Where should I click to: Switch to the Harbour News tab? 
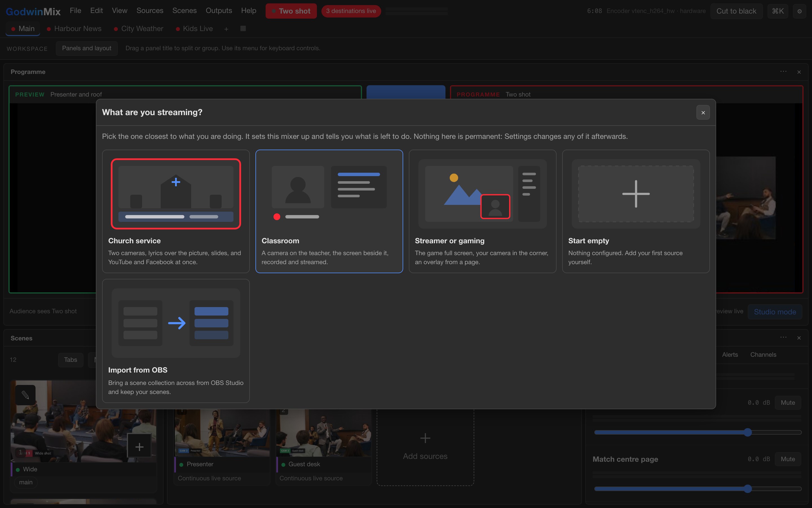click(74, 29)
